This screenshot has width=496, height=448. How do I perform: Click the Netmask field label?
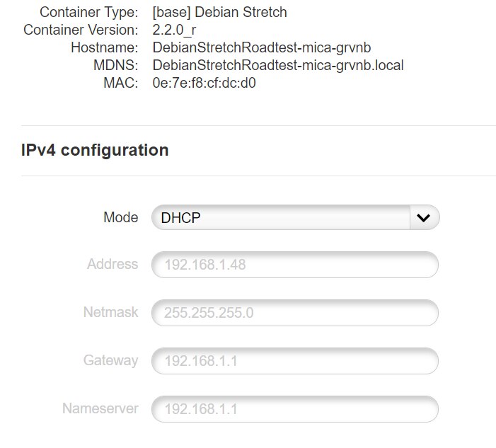pos(110,312)
